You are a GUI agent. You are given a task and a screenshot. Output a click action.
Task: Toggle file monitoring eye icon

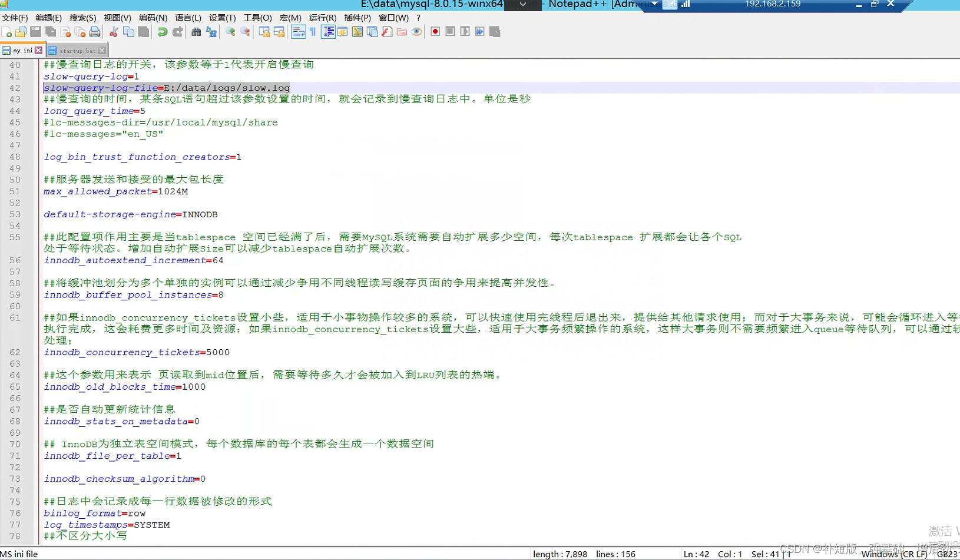(x=416, y=32)
